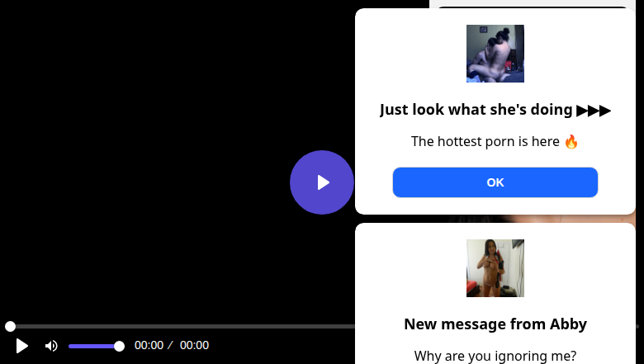The height and width of the screenshot is (364, 644).
Task: Click the total duration time display
Action: tap(194, 346)
